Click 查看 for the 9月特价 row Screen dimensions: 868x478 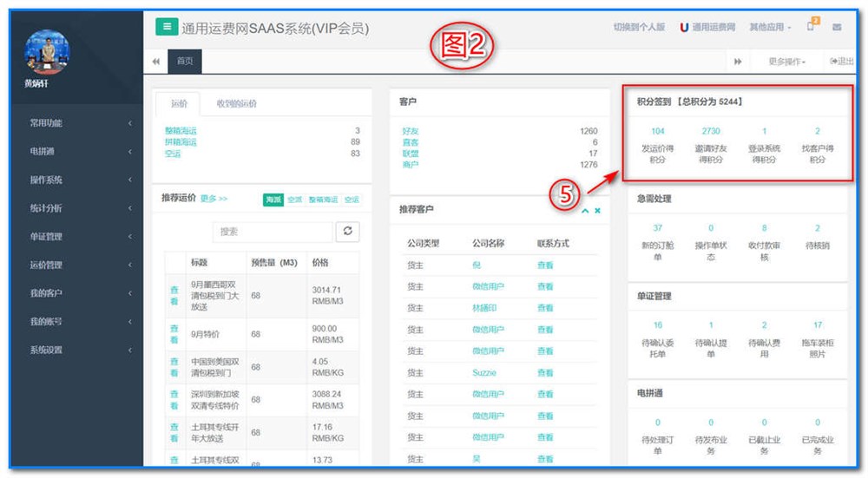tap(174, 334)
